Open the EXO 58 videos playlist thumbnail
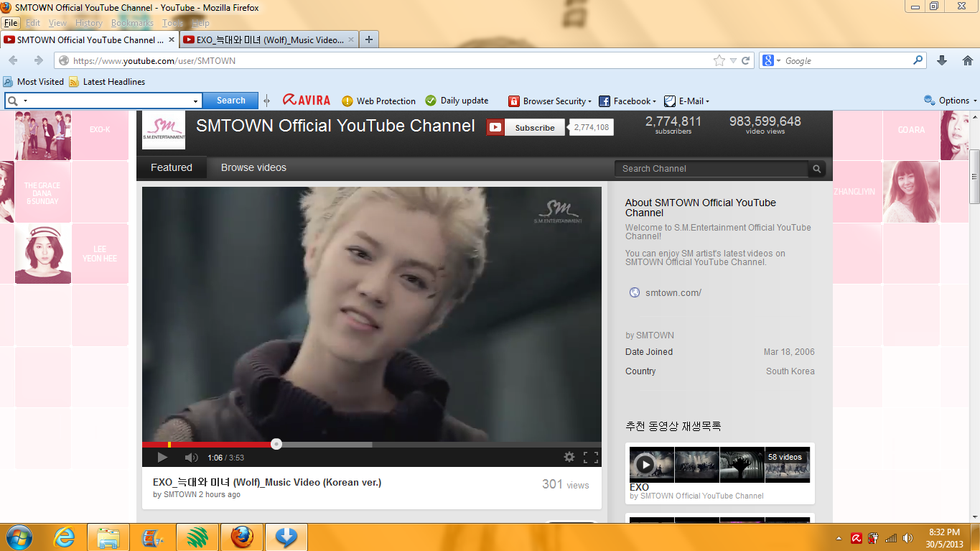This screenshot has width=980, height=551. (720, 465)
